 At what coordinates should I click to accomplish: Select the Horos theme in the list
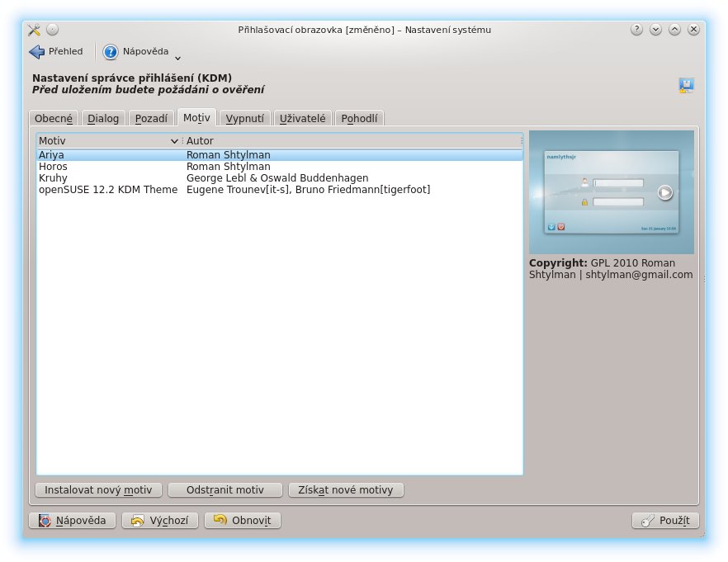point(54,167)
